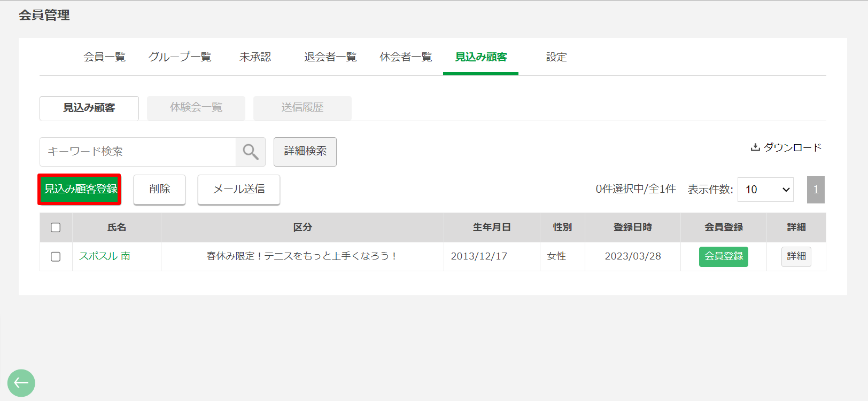This screenshot has width=868, height=401.
Task: Click the 表示件数: label
Action: click(x=710, y=190)
